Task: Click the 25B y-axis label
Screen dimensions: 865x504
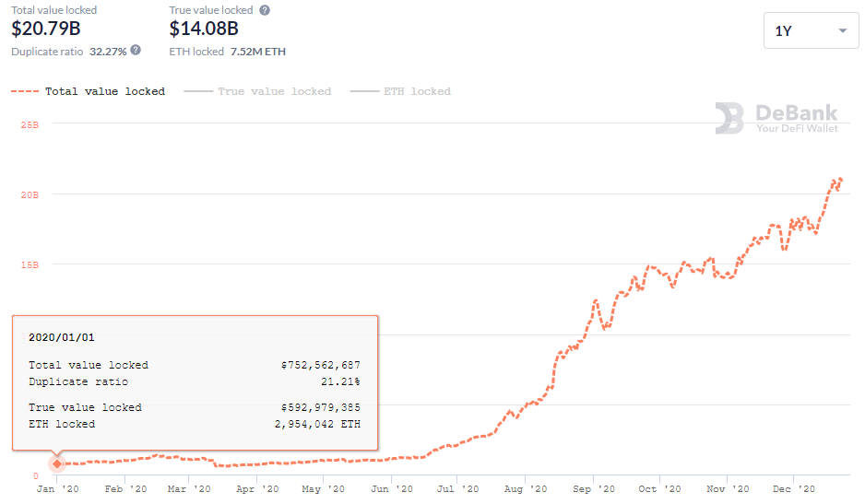Action: (x=30, y=124)
